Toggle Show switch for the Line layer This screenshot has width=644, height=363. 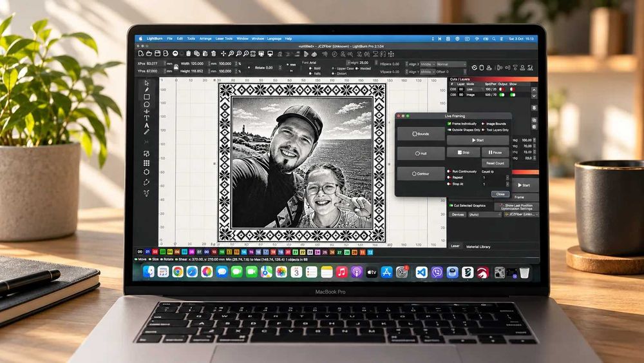pos(512,89)
